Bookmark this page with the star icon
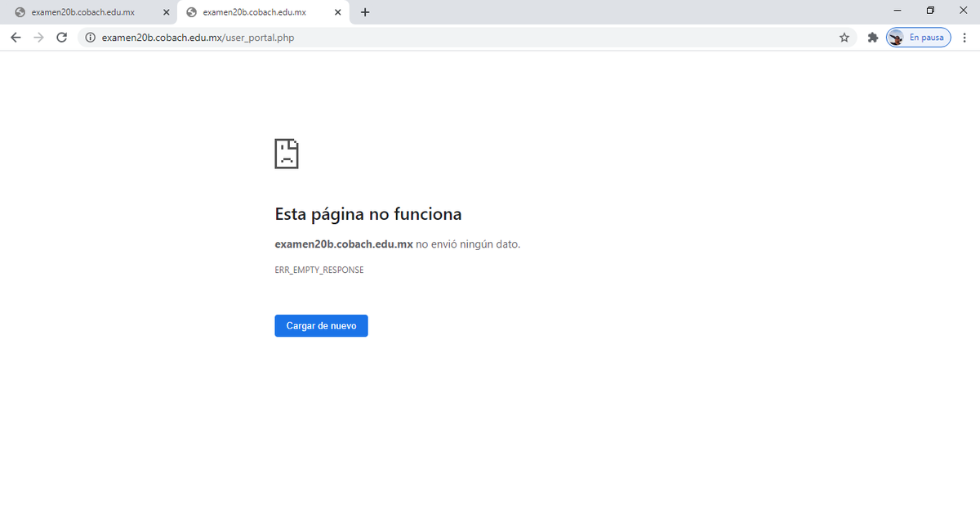 (x=844, y=38)
